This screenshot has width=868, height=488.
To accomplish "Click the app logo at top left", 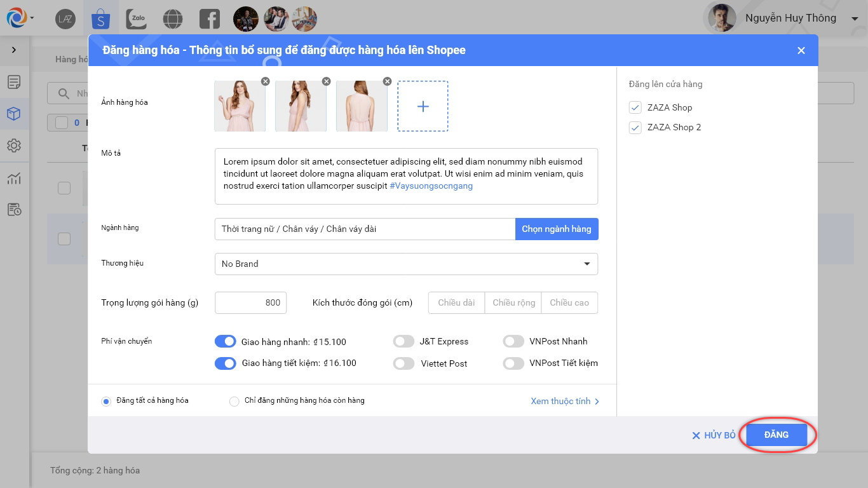I will point(16,18).
